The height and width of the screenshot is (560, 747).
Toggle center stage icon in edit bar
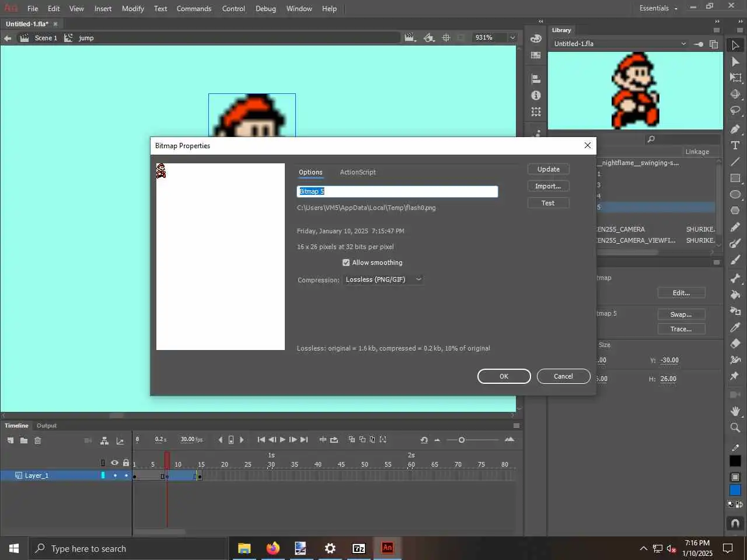(446, 37)
